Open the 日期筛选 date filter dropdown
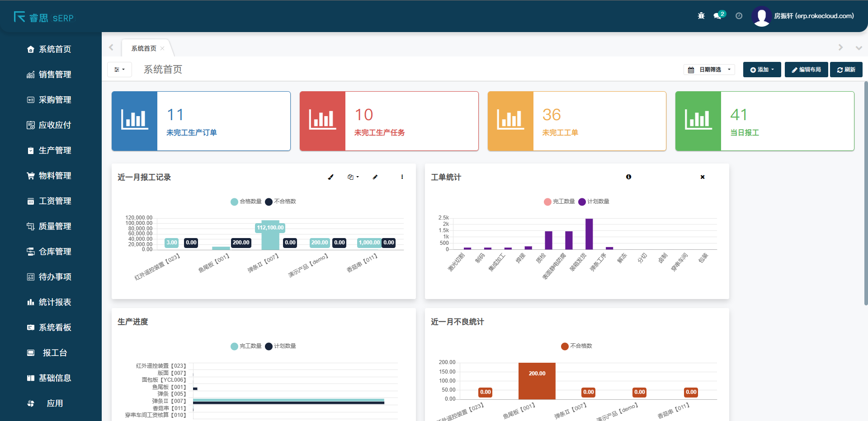Viewport: 868px width, 421px height. point(709,70)
